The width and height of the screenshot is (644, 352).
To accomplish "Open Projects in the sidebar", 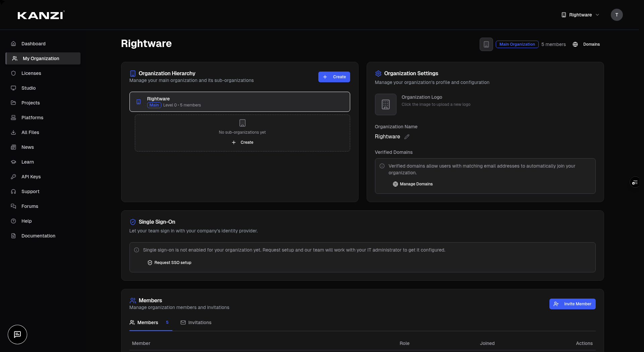I will (x=43, y=103).
